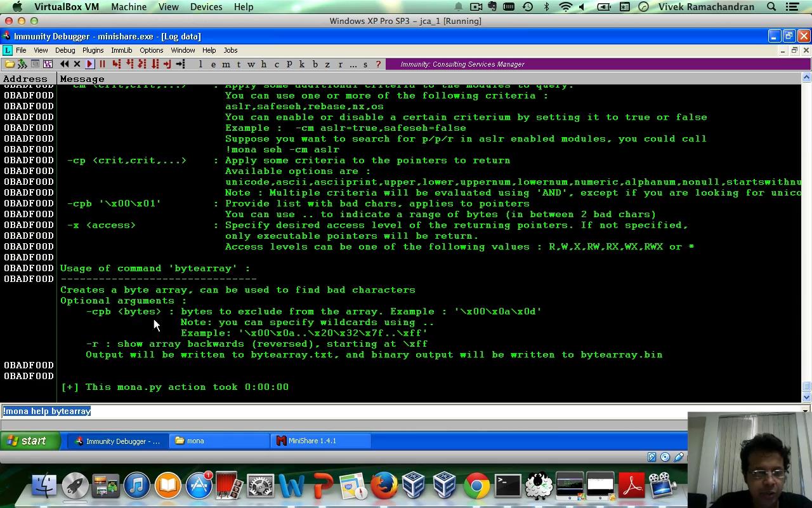Click the Message column header
812x508 pixels.
[429, 79]
